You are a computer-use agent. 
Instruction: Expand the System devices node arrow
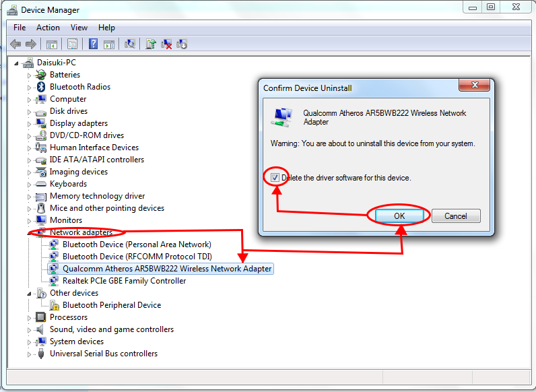pos(30,342)
